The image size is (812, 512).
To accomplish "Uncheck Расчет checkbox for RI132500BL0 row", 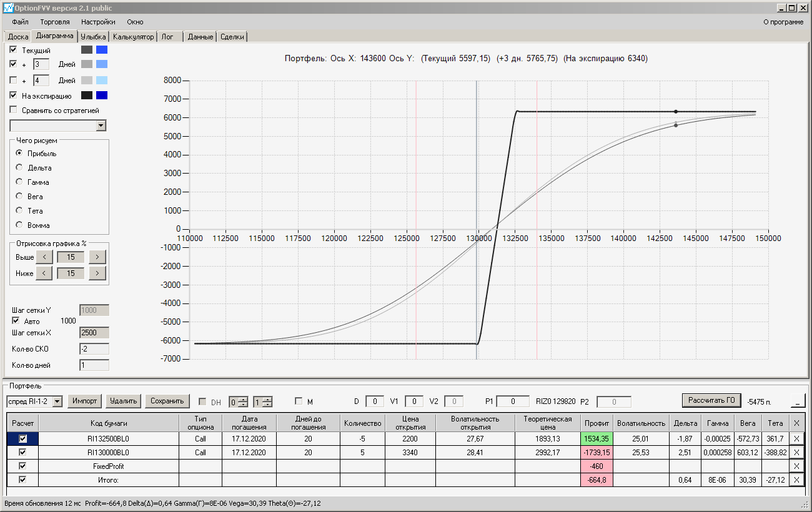I will point(23,439).
